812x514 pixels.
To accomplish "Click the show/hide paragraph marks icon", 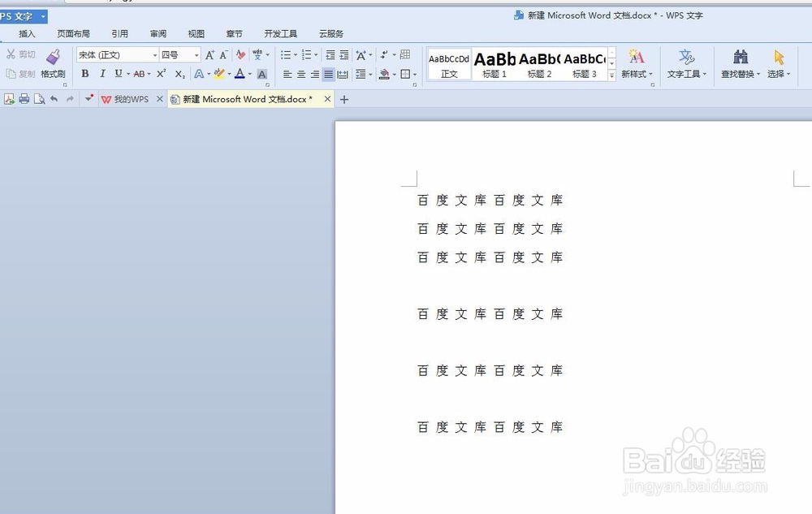I will pos(384,54).
